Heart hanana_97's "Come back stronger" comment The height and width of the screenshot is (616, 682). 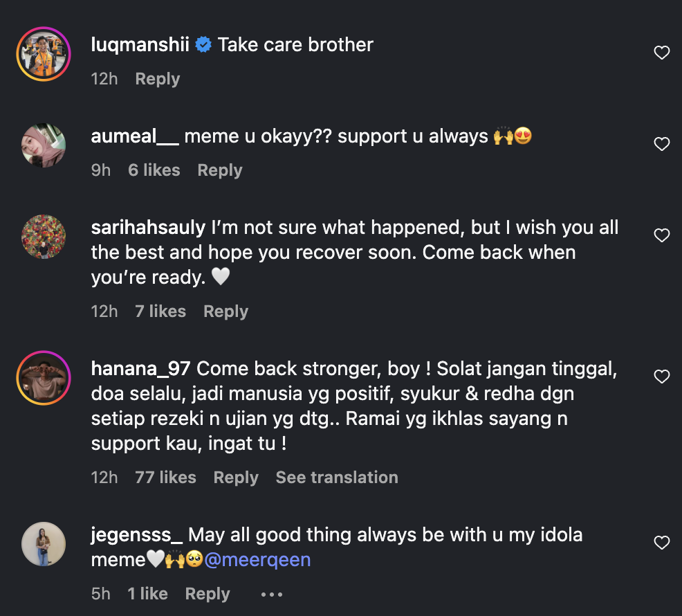point(662,377)
